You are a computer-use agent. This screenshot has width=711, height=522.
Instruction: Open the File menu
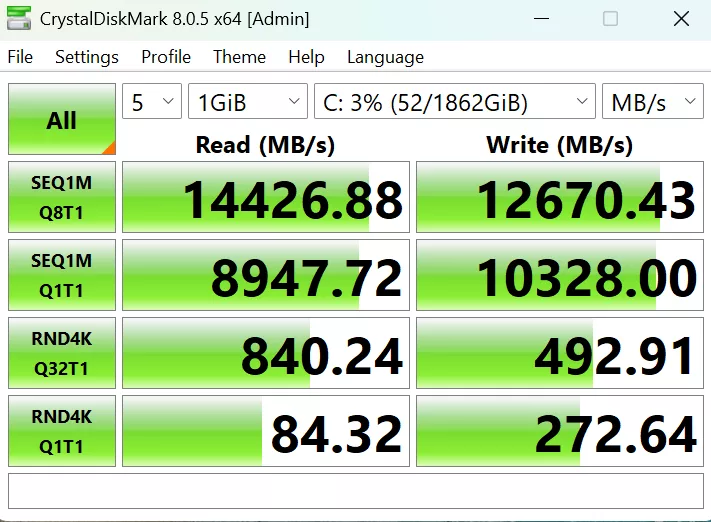pos(20,57)
